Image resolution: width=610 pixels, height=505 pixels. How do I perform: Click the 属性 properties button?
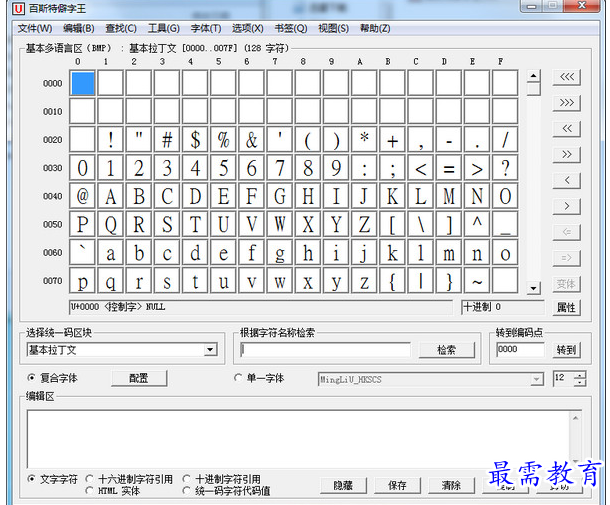coord(567,307)
